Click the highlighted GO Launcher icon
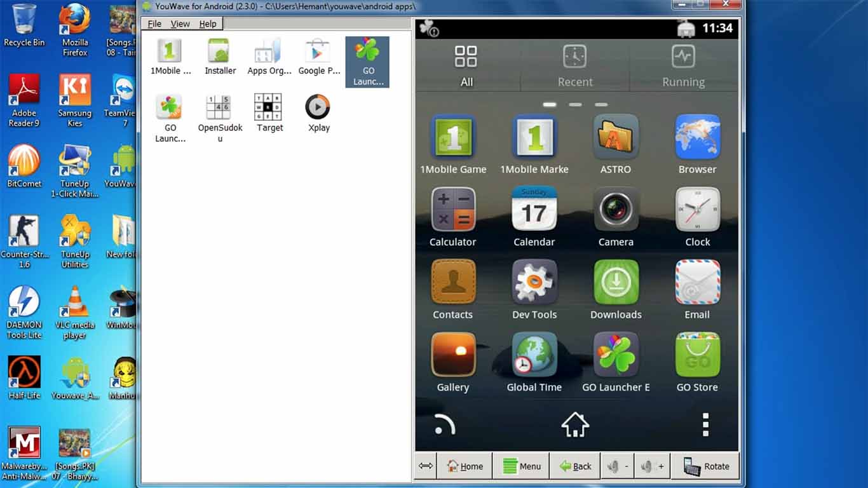 [367, 62]
